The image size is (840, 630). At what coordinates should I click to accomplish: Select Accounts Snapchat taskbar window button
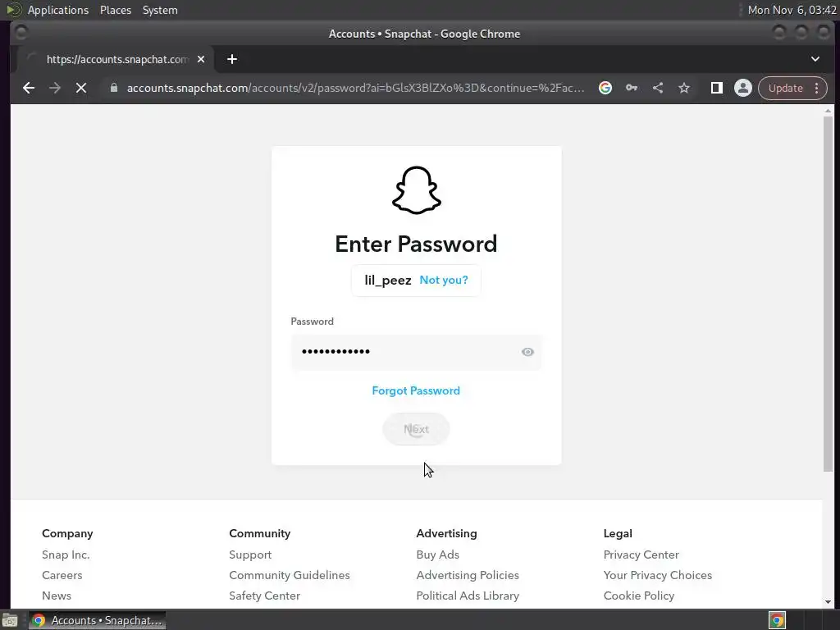pos(97,620)
